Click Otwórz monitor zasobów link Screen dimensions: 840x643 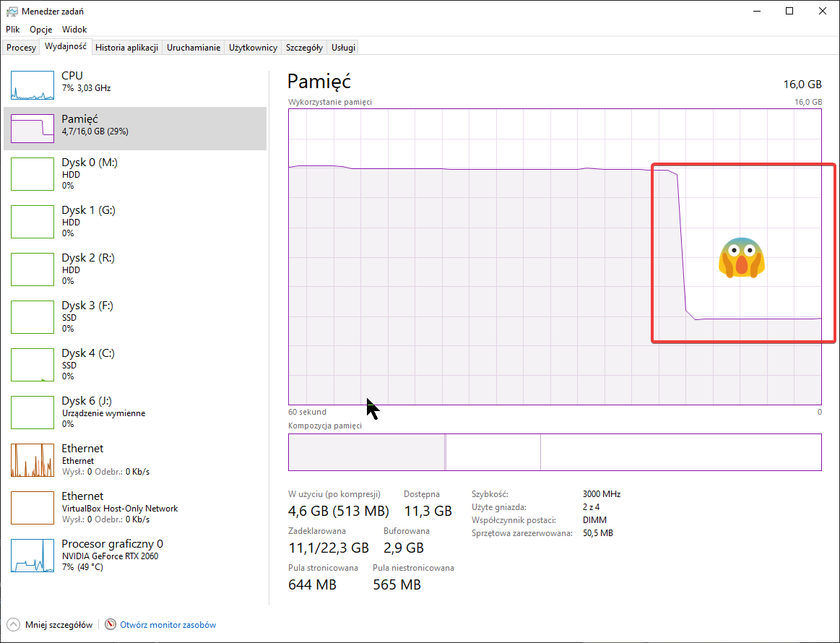click(x=168, y=625)
